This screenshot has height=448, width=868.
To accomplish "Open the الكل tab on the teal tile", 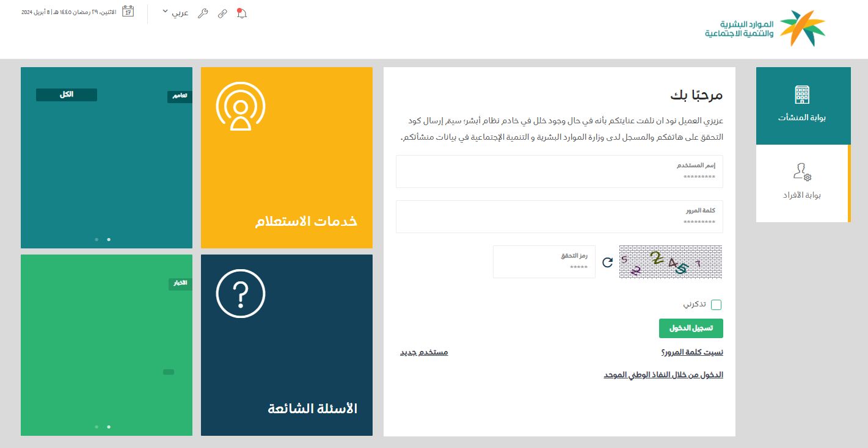I will point(66,95).
